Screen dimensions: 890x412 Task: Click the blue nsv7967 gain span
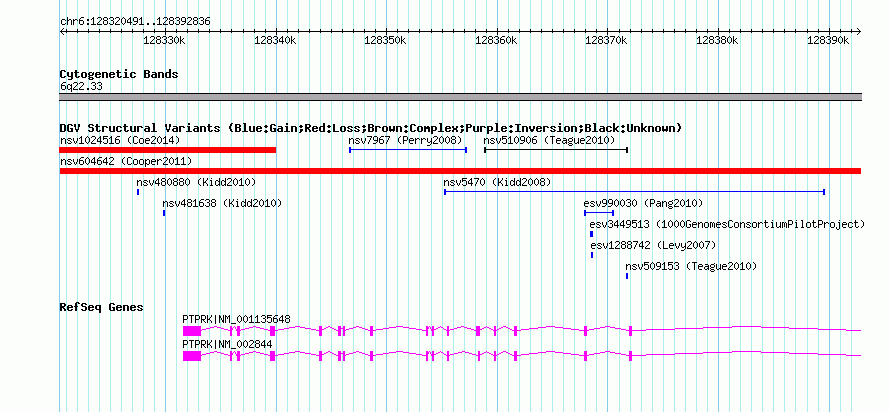point(408,150)
